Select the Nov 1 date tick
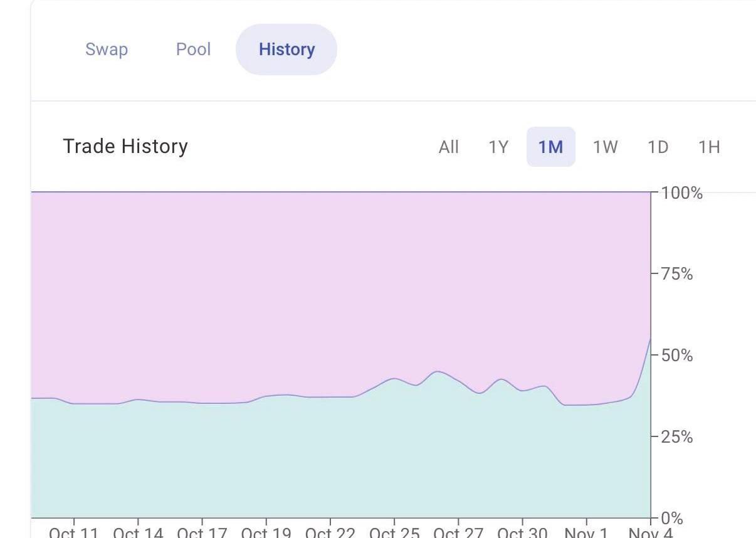This screenshot has width=756, height=538. [x=586, y=532]
